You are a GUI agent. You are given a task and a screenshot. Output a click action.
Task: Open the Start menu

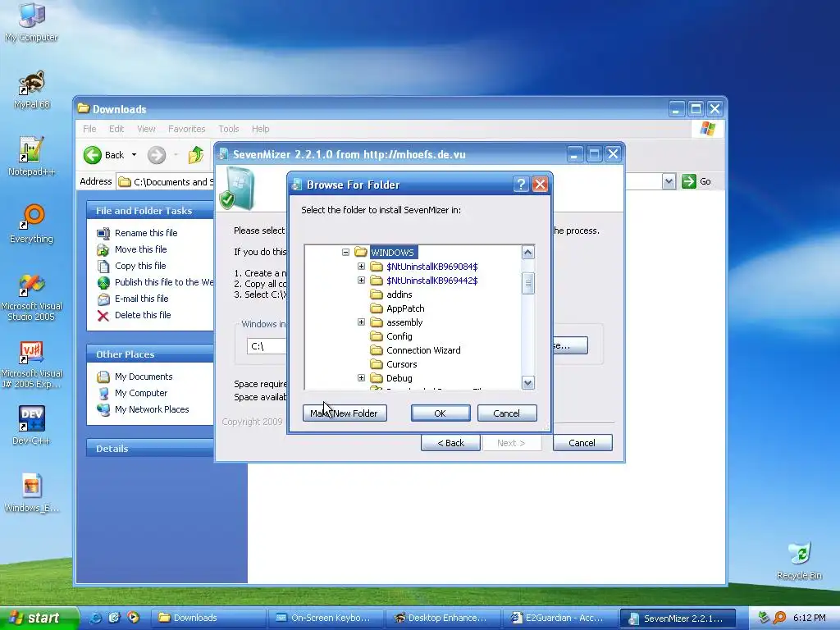pos(39,619)
